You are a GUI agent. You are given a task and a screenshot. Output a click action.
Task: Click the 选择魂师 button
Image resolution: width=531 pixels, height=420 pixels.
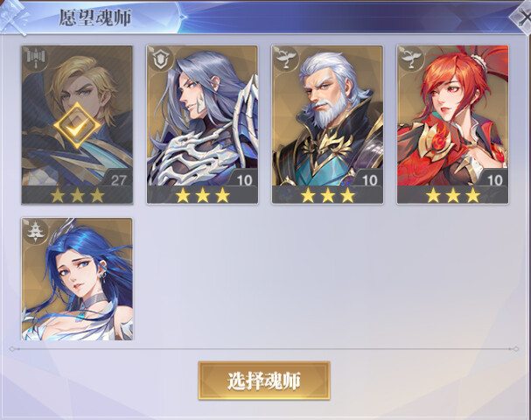pos(264,381)
